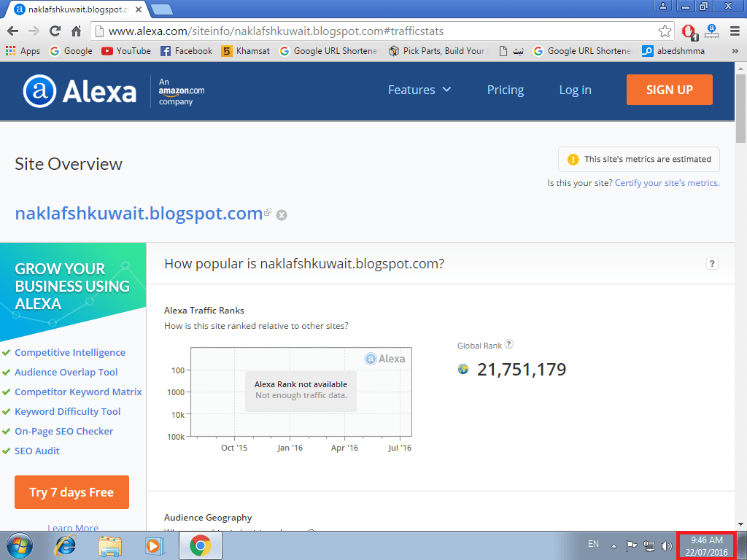Image resolution: width=747 pixels, height=560 pixels.
Task: Open the clock showing 9:46 AM
Action: pyautogui.click(x=706, y=546)
